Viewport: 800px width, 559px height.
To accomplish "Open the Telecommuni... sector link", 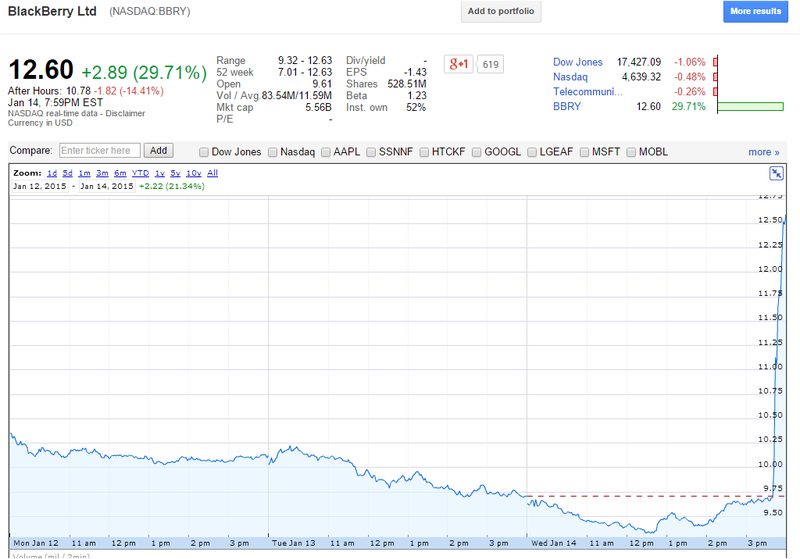I will (588, 92).
